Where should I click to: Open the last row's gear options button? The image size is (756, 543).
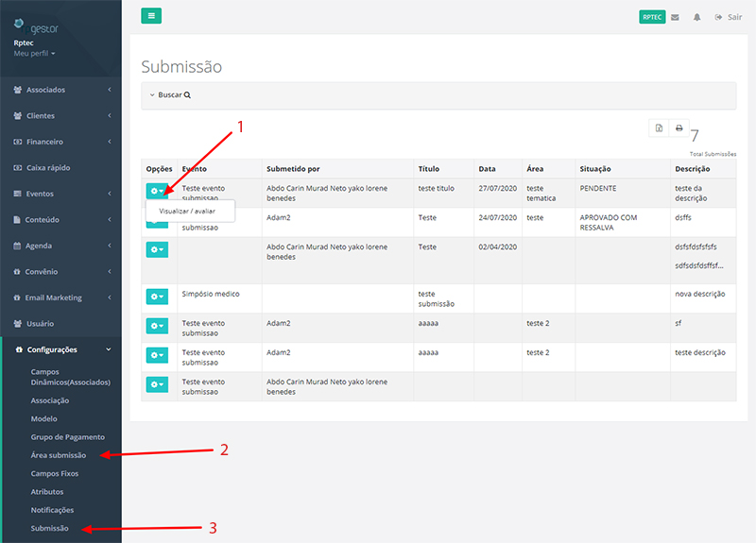coord(156,384)
